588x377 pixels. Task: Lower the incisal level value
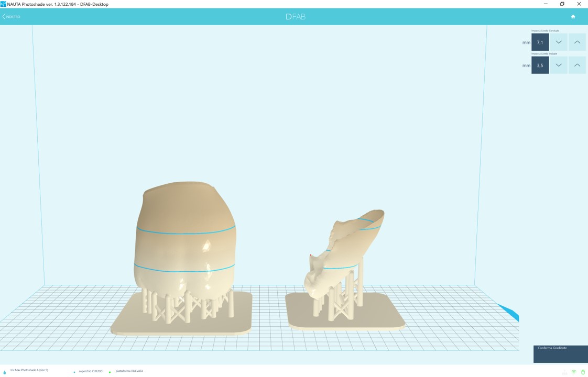tap(558, 65)
